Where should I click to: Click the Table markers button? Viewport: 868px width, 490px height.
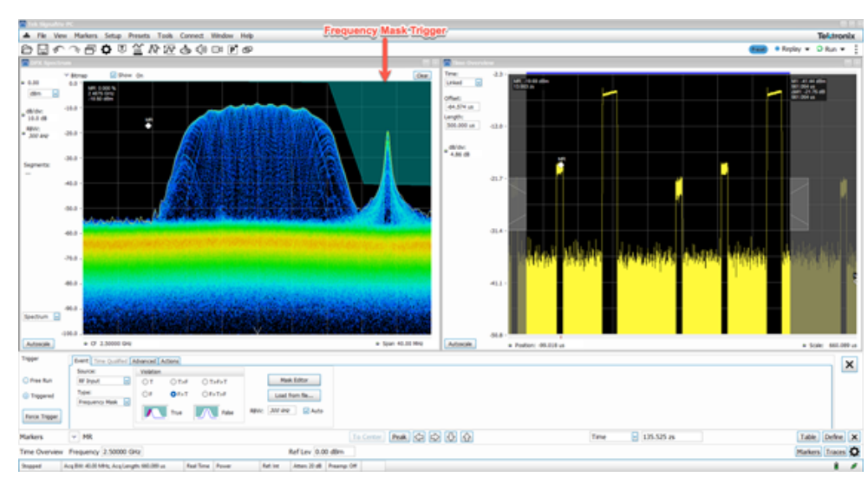[808, 437]
